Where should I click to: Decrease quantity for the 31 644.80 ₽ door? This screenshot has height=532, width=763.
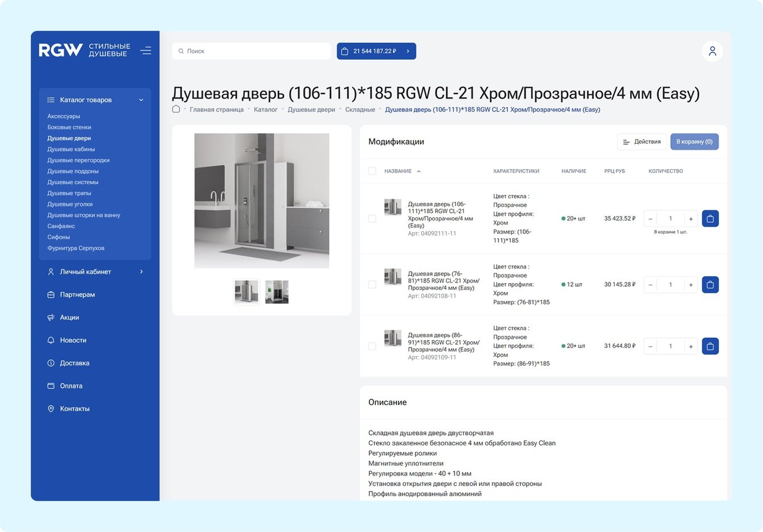pyautogui.click(x=650, y=346)
